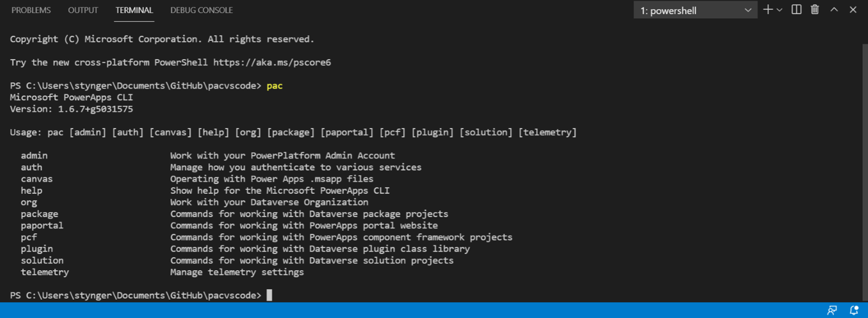Go to the DEBUG CONSOLE tab
The height and width of the screenshot is (318, 868).
pyautogui.click(x=201, y=10)
